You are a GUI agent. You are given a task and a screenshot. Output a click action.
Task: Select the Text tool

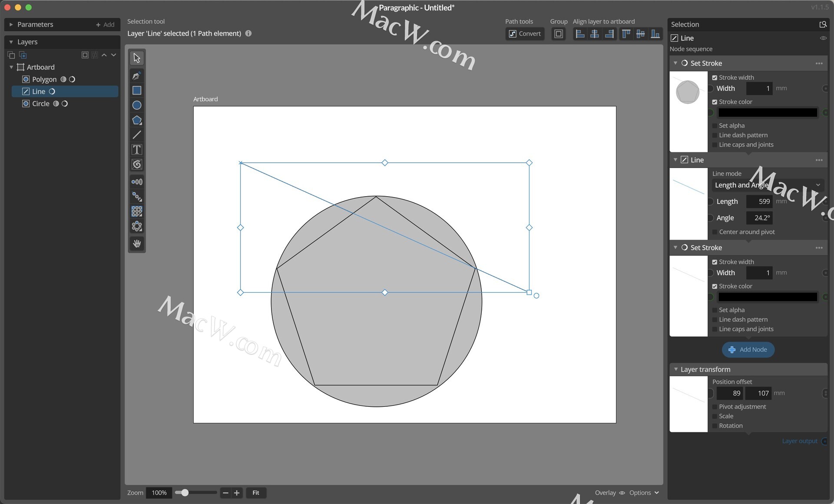(136, 150)
